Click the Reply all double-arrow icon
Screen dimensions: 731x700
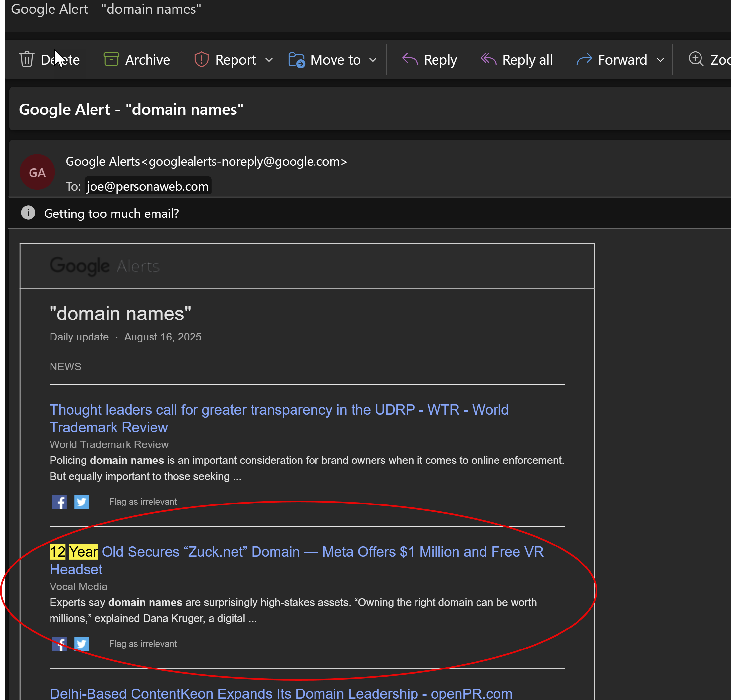[488, 59]
